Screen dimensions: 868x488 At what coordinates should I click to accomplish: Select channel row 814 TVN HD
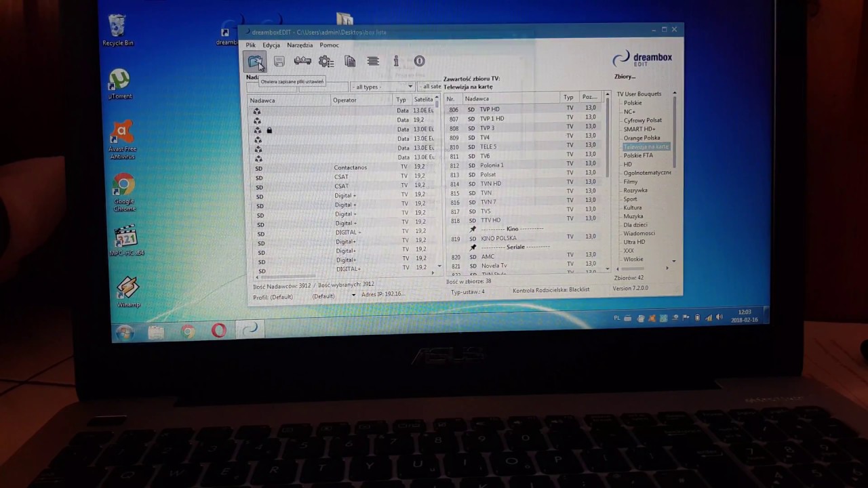pyautogui.click(x=524, y=184)
